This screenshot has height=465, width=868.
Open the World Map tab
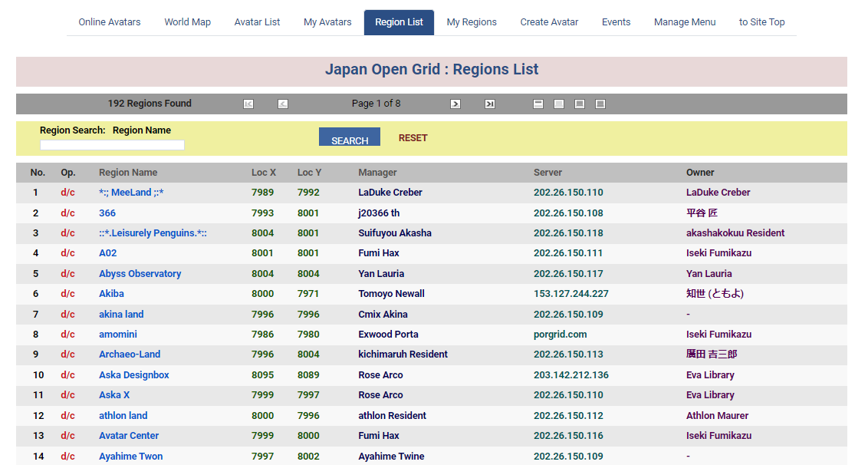[x=187, y=22]
